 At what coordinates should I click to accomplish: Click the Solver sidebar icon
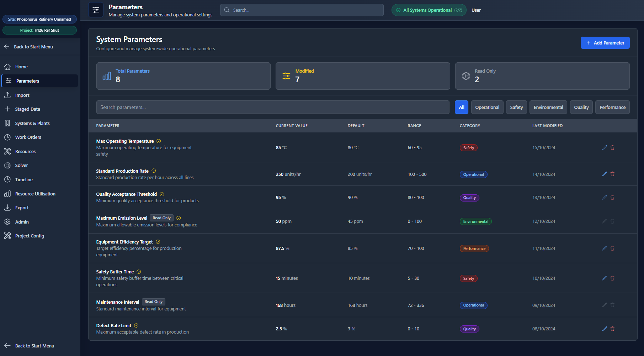[7, 165]
